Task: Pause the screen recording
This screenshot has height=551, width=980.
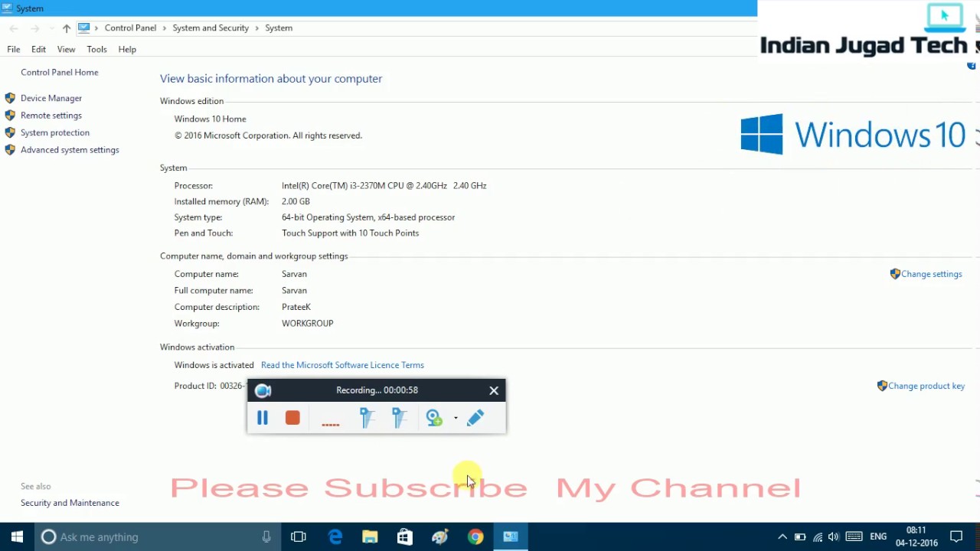Action: point(262,418)
